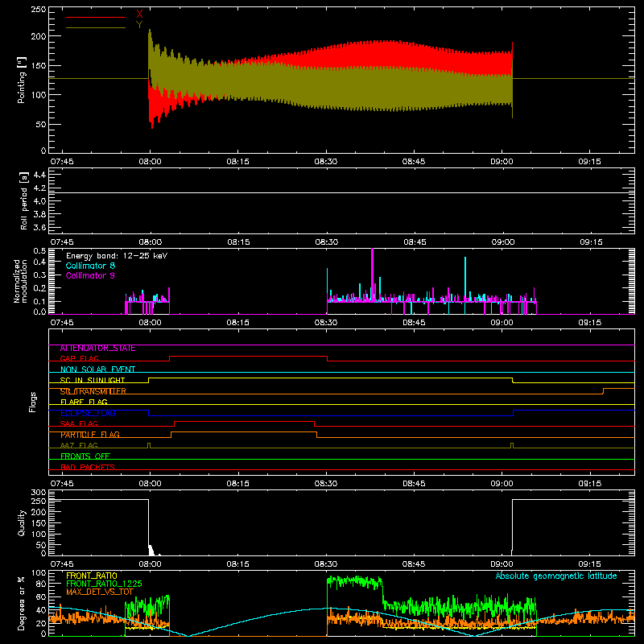Click the "Flags" axis title
The height and width of the screenshot is (644, 644).
pos(32,402)
